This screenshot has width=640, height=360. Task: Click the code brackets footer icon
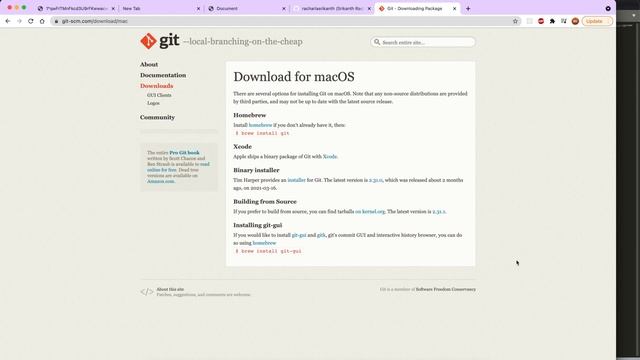tap(147, 292)
